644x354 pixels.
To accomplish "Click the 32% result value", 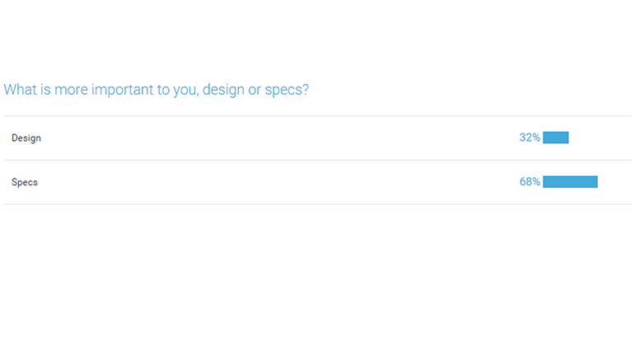I will [530, 137].
